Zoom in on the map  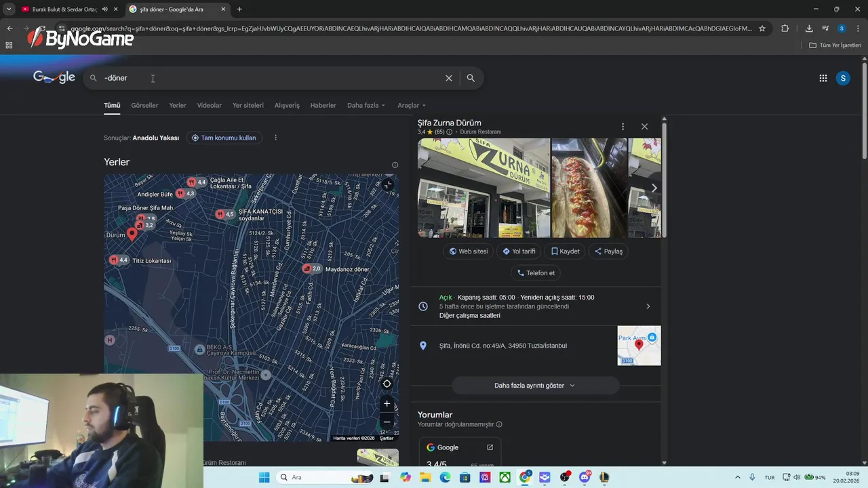tap(387, 403)
